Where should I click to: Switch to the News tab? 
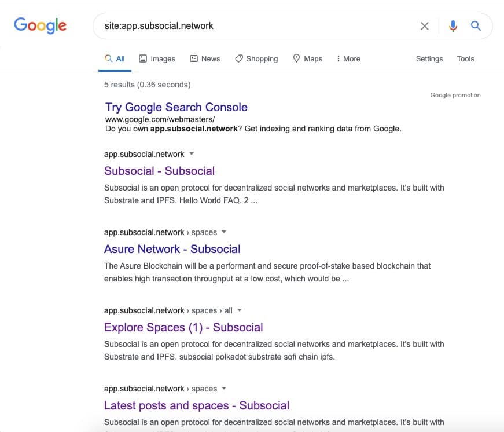(x=205, y=59)
